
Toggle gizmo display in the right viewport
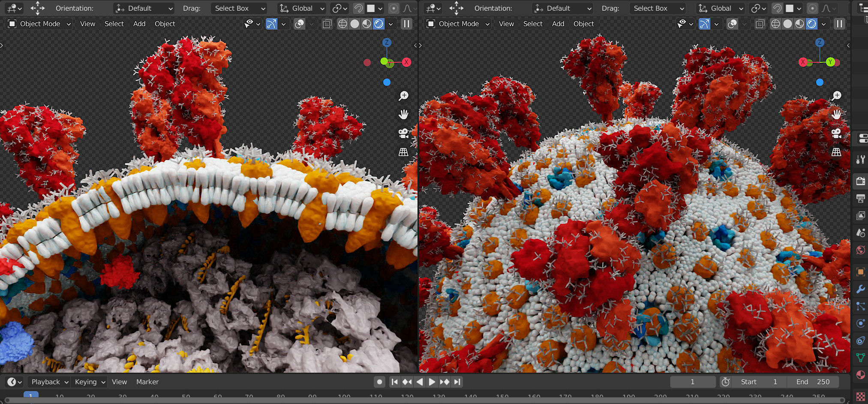(x=704, y=24)
